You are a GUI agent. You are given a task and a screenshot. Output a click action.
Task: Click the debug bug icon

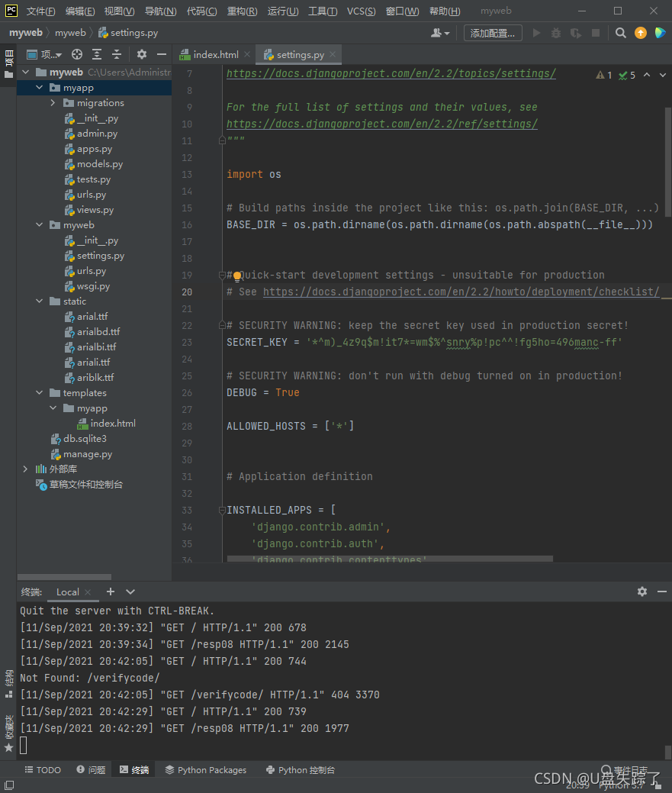coord(556,33)
